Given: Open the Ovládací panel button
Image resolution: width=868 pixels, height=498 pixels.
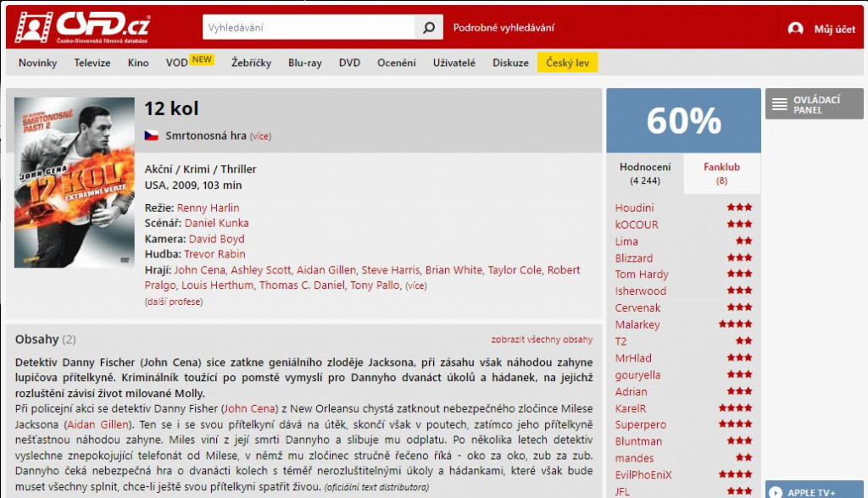Looking at the screenshot, I should tap(815, 104).
